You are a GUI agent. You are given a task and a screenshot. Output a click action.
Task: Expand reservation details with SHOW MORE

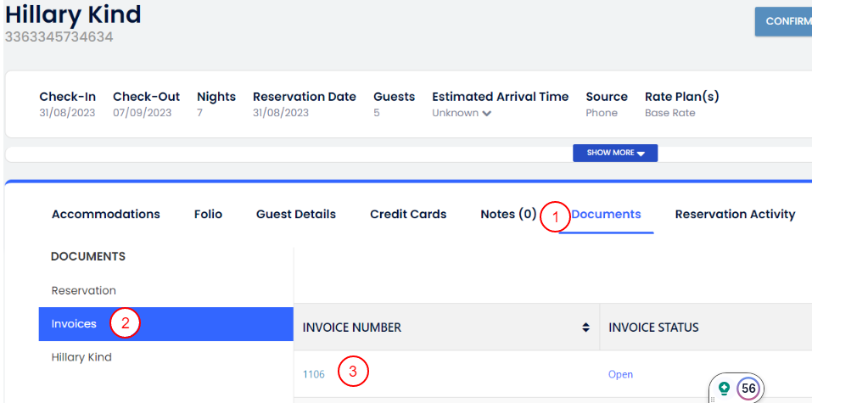(x=615, y=153)
